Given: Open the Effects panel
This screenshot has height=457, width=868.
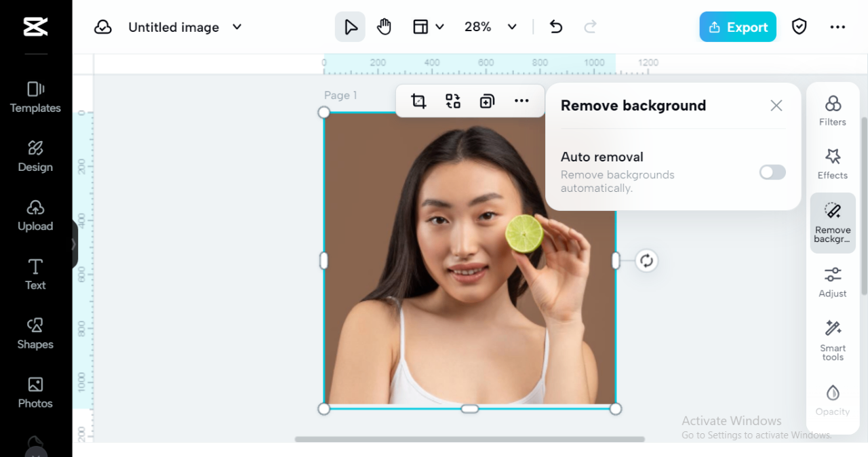Looking at the screenshot, I should [x=833, y=164].
